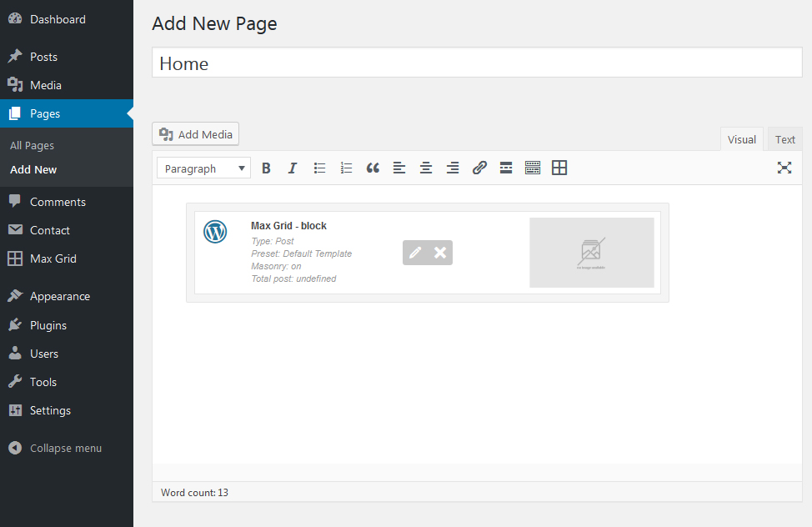Select Add New submenu item
This screenshot has width=812, height=527.
pyautogui.click(x=33, y=169)
